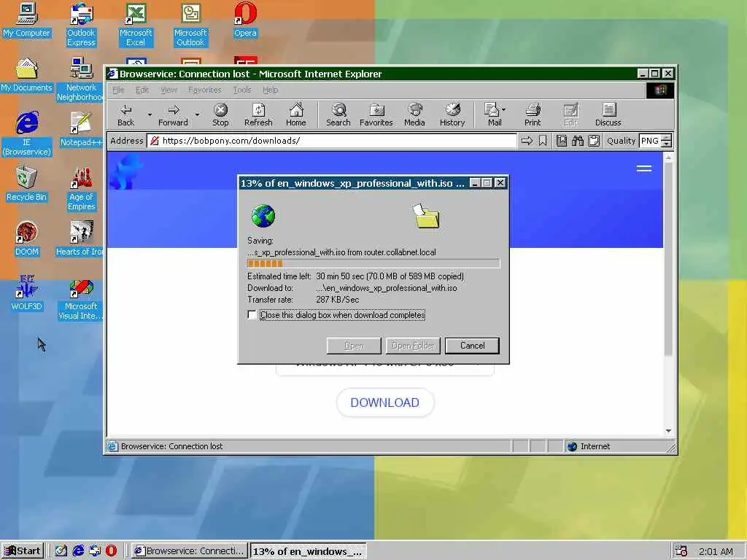This screenshot has height=560, width=747.
Task: Click the DOWNLOAD button on the web page
Action: (385, 402)
